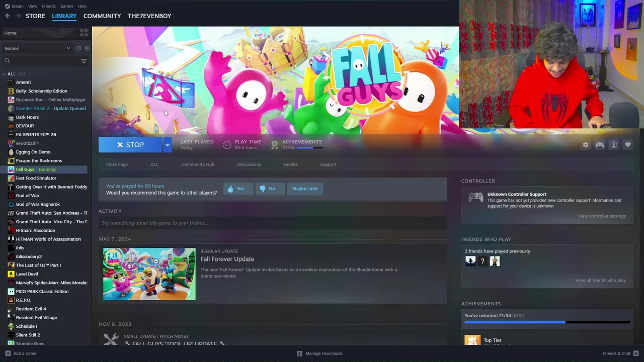644x362 pixels.
Task: Click the play time clock icon
Action: (227, 145)
